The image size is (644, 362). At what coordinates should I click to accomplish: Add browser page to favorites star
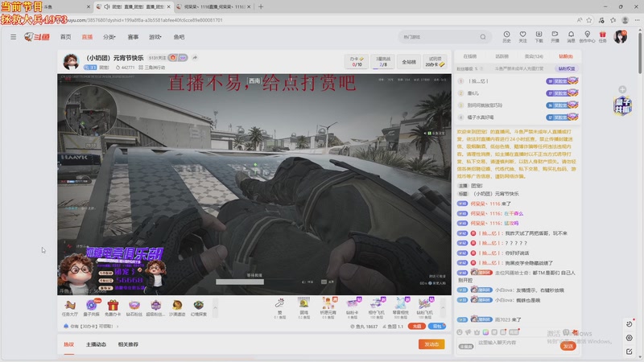pos(589,19)
